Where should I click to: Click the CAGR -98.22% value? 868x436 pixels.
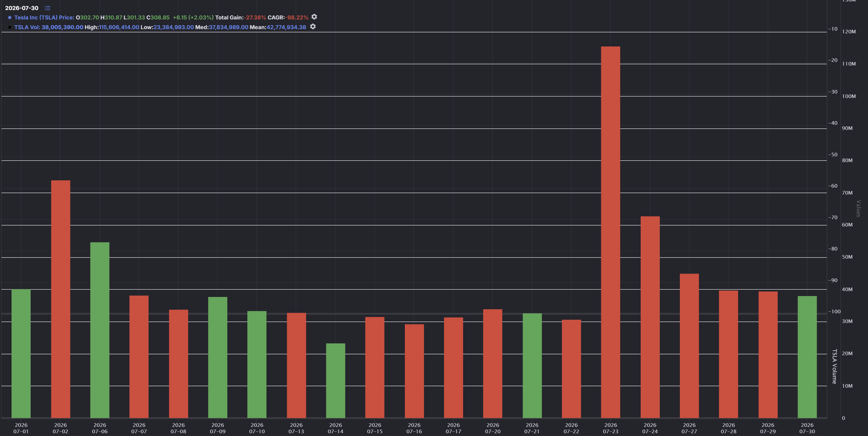click(x=297, y=18)
